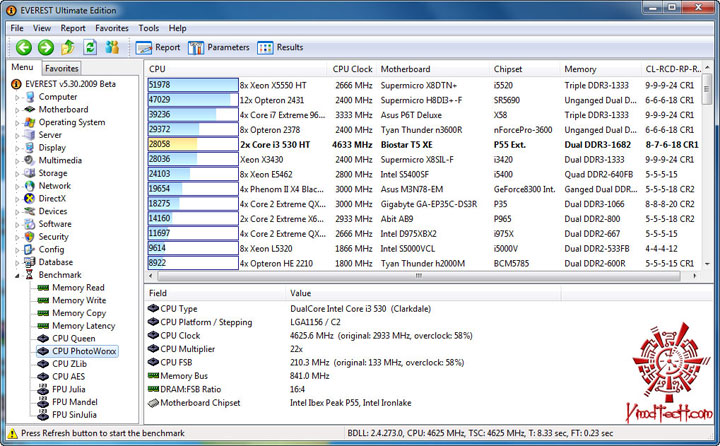This screenshot has width=720, height=446.
Task: Open Report from the toolbar
Action: coord(158,47)
